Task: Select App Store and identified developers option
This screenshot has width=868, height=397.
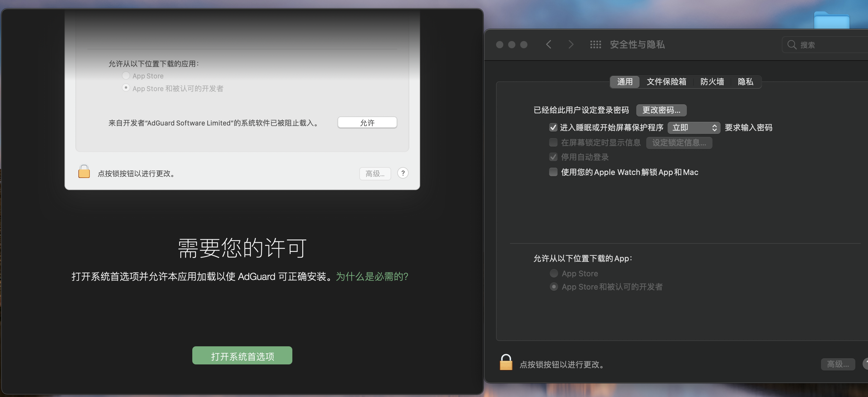Action: [x=554, y=287]
